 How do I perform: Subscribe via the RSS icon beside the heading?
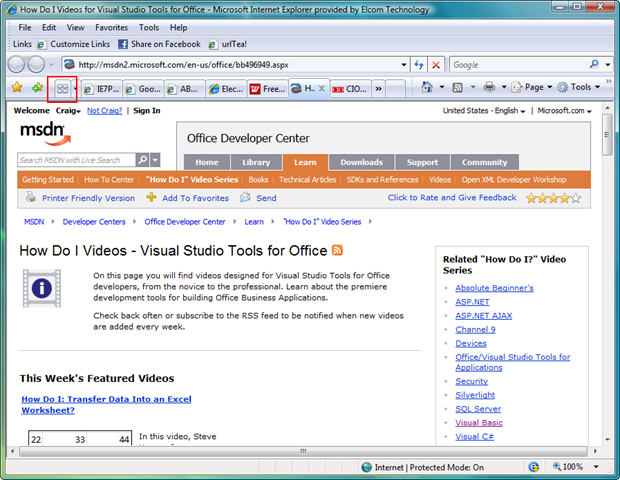[338, 250]
